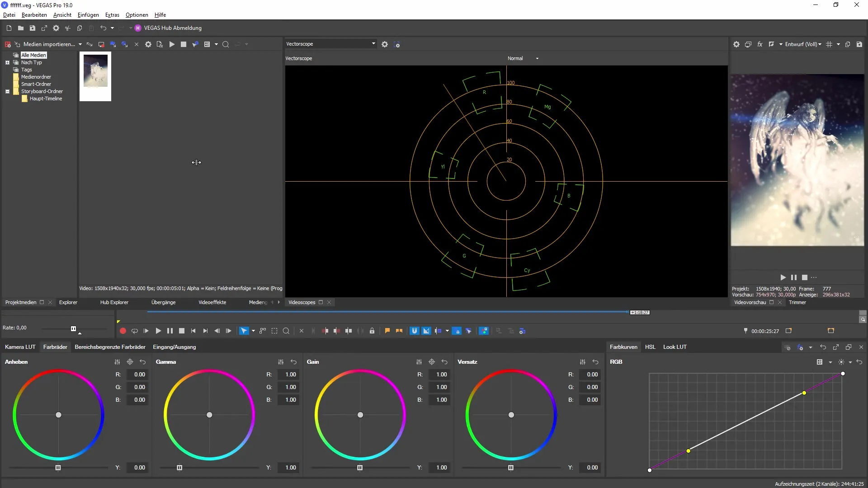This screenshot has width=868, height=488.
Task: Toggle the color grading panel icon
Action: [x=484, y=331]
